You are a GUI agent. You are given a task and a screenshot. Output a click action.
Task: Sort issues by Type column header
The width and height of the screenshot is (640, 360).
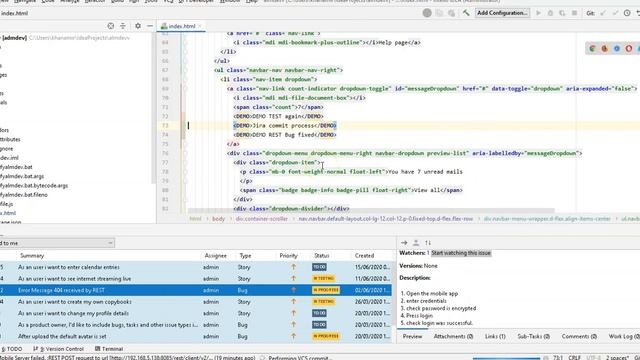click(x=245, y=256)
